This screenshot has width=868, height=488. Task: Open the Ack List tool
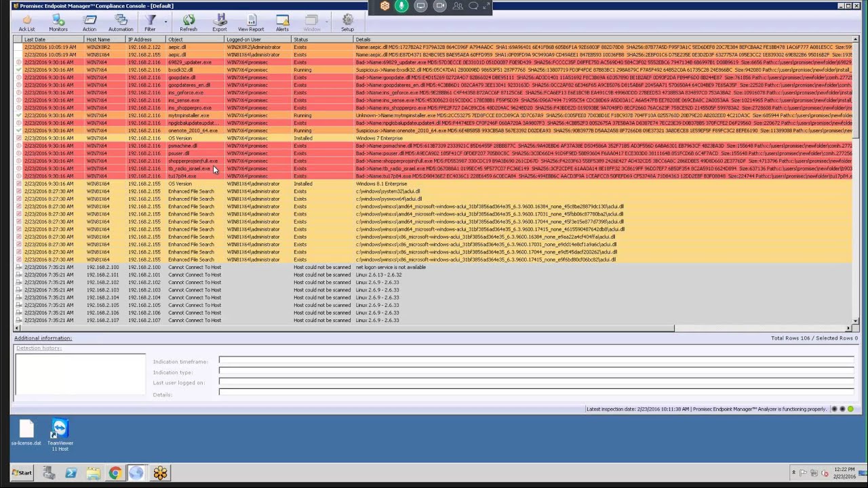pyautogui.click(x=27, y=23)
